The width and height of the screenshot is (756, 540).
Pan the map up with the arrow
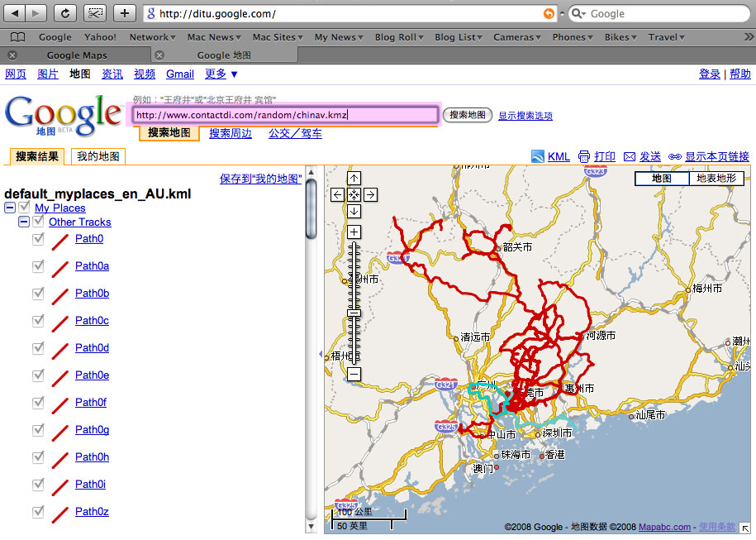(x=354, y=179)
